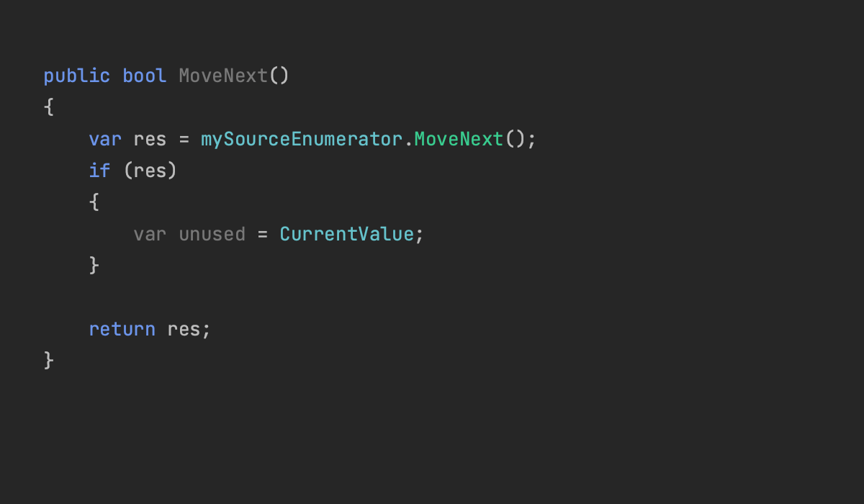This screenshot has height=504, width=864.
Task: Click 'var' before the res declaration
Action: 105,139
